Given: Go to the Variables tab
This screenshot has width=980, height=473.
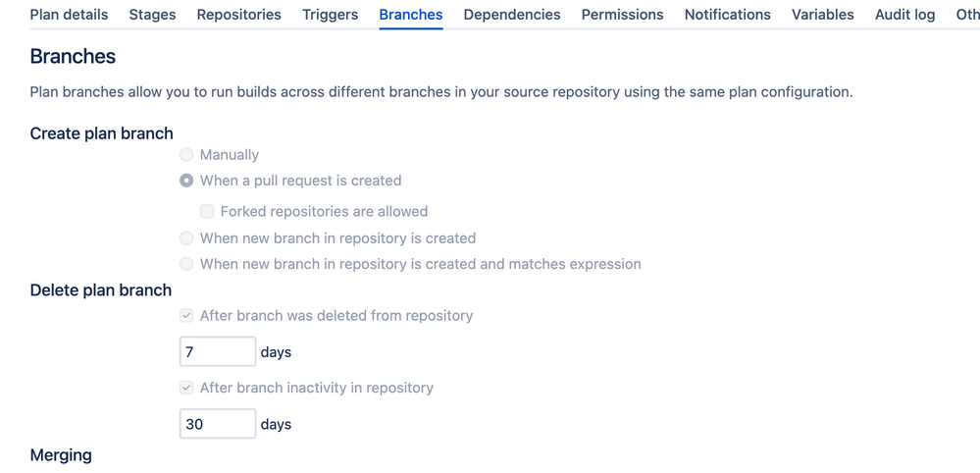Looking at the screenshot, I should point(822,15).
